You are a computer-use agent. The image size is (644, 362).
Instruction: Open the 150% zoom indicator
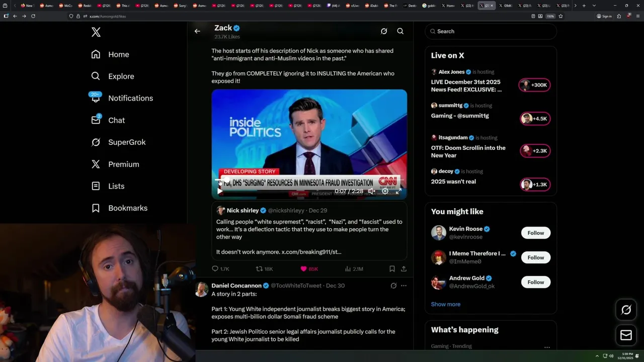tap(550, 16)
